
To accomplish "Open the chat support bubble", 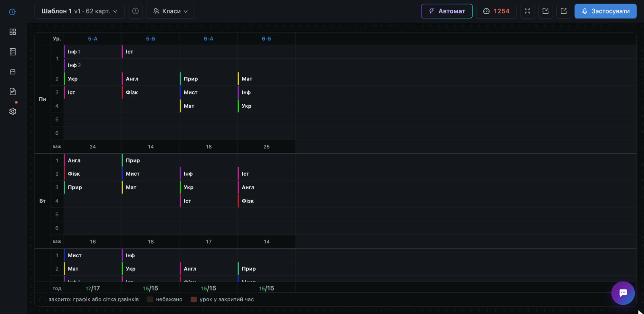I will coord(623,293).
